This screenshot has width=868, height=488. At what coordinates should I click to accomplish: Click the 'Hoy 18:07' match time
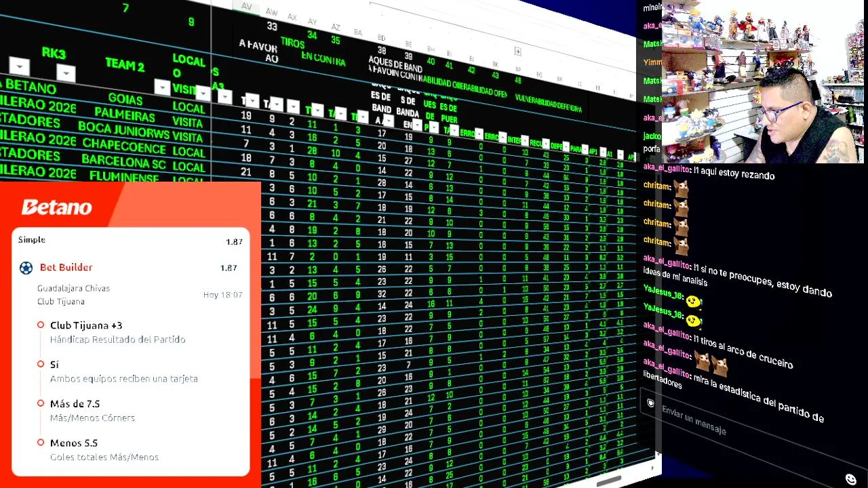(222, 295)
